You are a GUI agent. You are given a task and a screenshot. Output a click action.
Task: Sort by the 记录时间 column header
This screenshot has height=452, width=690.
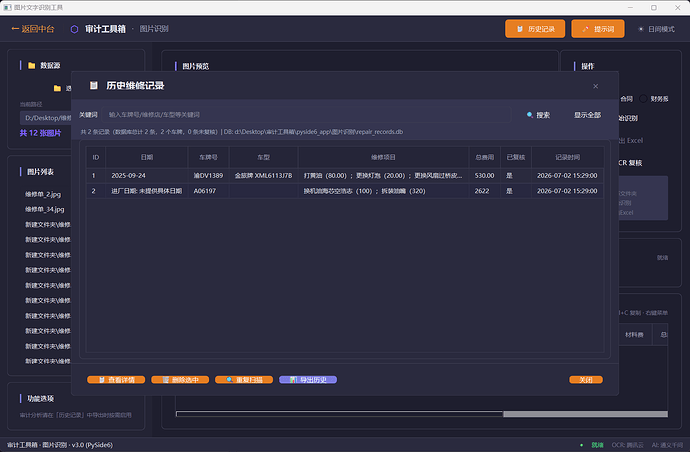[x=567, y=157]
